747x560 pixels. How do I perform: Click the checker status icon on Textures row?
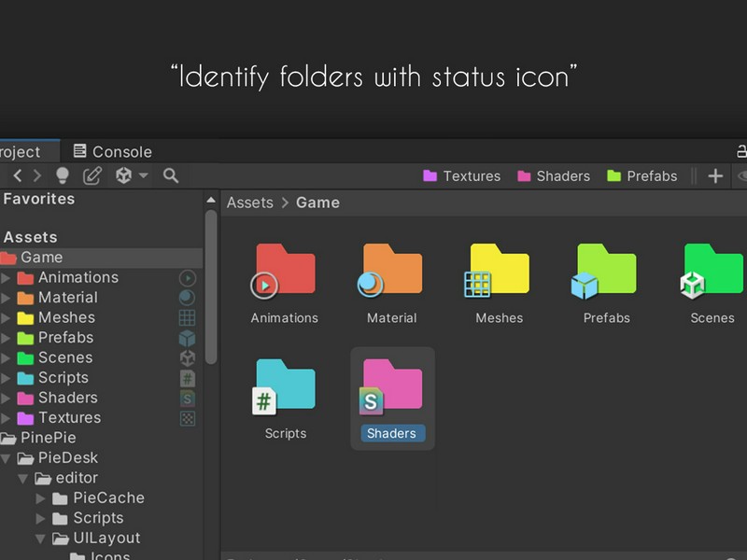[188, 418]
